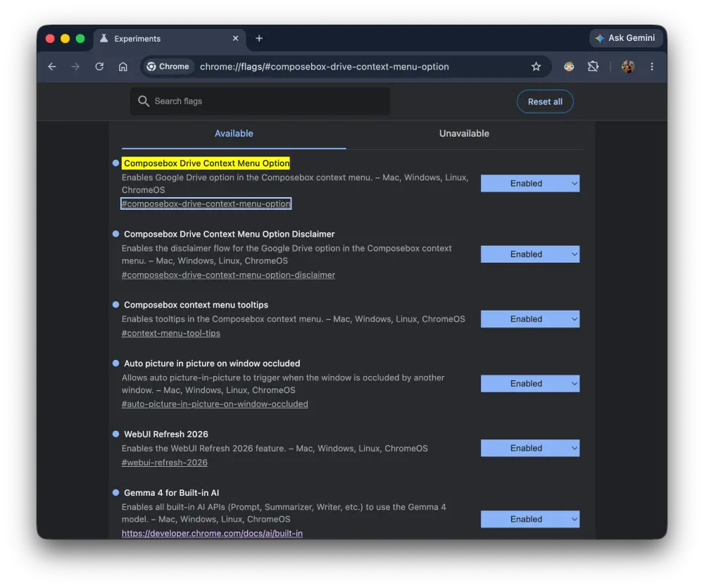
Task: Open dropdown for WebUI Refresh 2026
Action: (530, 449)
